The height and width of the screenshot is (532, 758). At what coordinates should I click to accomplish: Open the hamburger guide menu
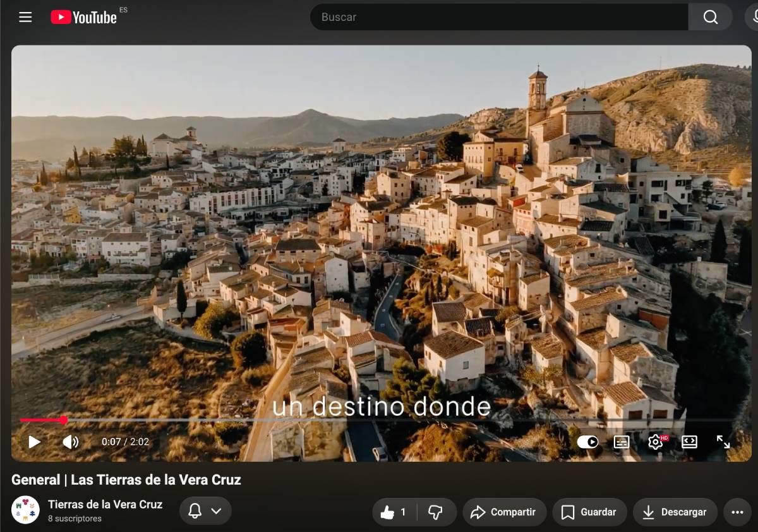point(25,17)
